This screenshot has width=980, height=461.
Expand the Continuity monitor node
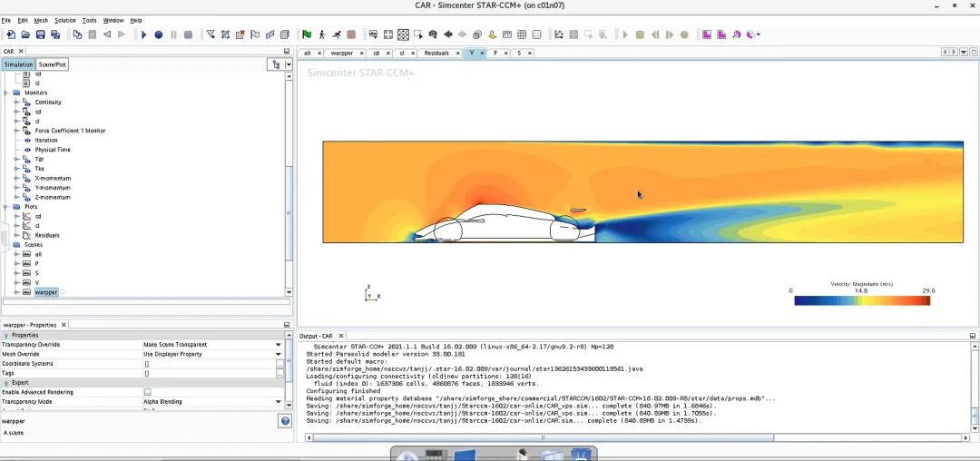[x=17, y=102]
